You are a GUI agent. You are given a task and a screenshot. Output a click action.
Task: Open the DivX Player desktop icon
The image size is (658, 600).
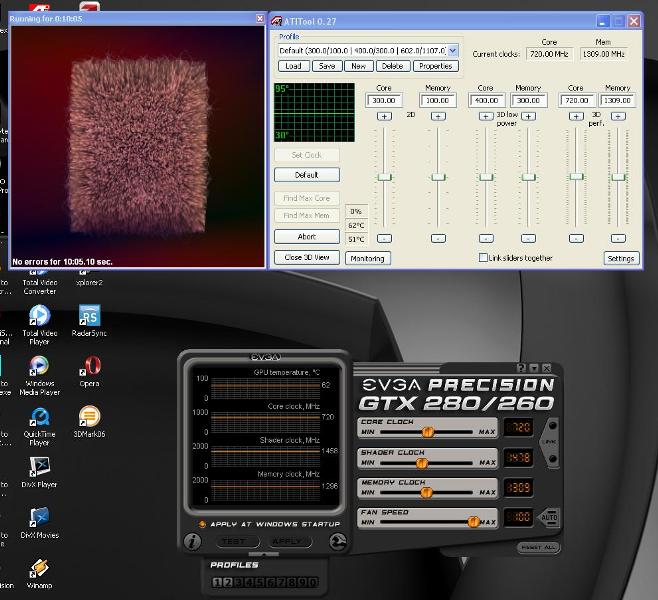(39, 472)
